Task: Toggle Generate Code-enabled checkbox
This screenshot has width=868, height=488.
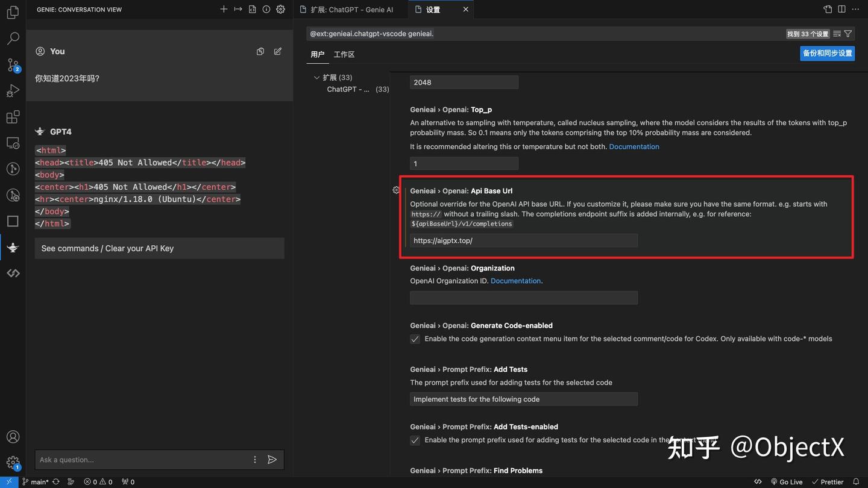Action: pyautogui.click(x=415, y=339)
